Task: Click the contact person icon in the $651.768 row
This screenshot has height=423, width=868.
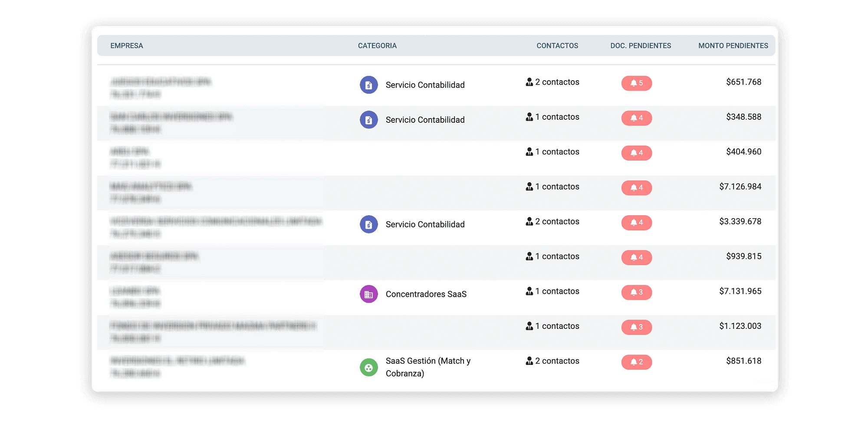Action: (529, 82)
